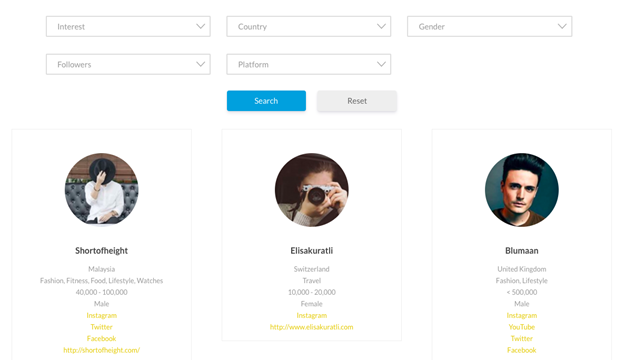Visit the www.elisakuratli.com link

coord(312,327)
